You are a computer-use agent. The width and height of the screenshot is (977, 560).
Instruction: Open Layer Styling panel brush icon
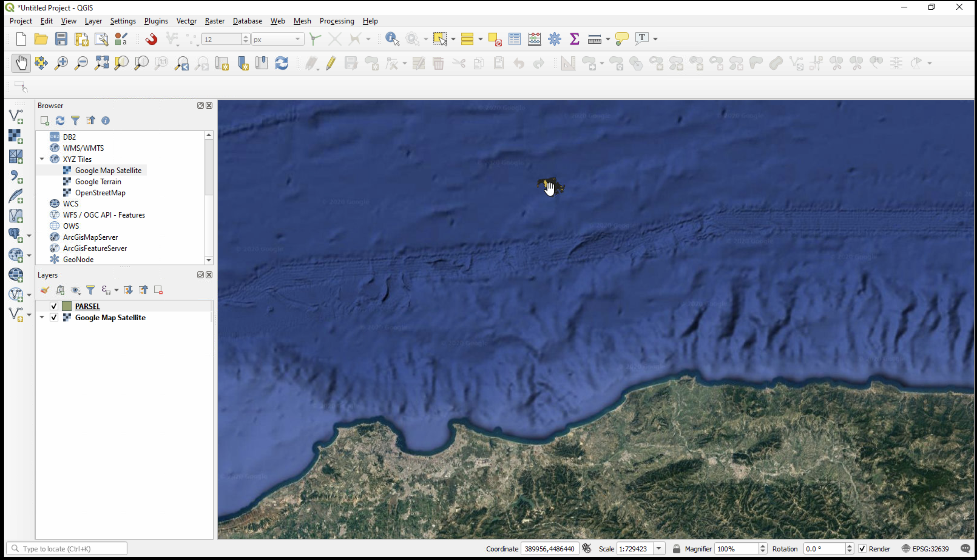pos(45,290)
